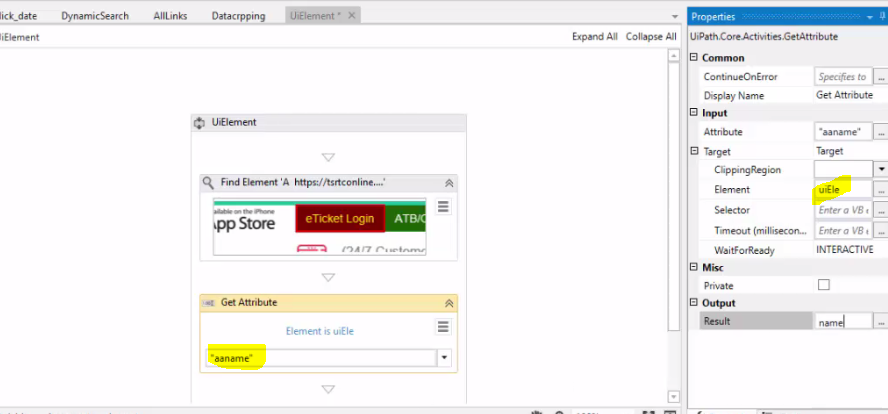Image resolution: width=888 pixels, height=414 pixels.
Task: Collapse the Input property group
Action: tap(694, 113)
